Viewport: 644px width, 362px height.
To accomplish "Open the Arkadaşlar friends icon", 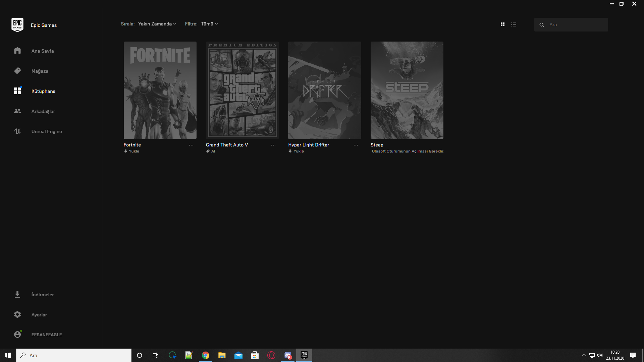I will point(17,111).
